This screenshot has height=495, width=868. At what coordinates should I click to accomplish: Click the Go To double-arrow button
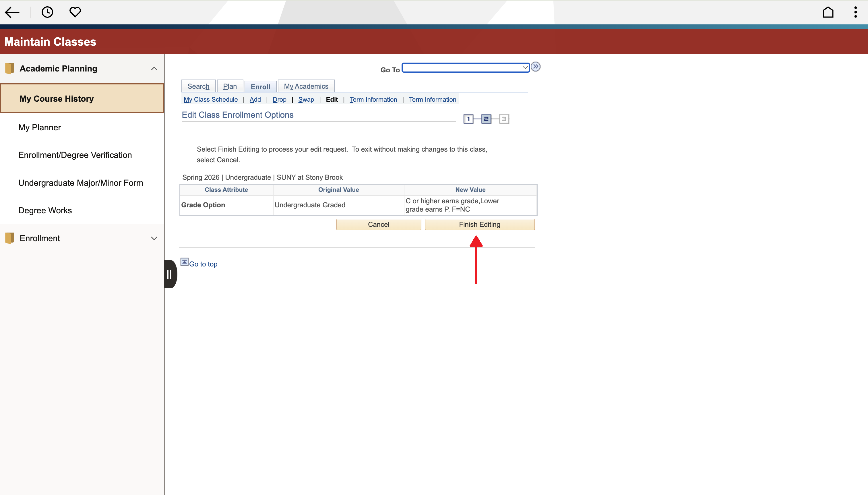point(536,67)
